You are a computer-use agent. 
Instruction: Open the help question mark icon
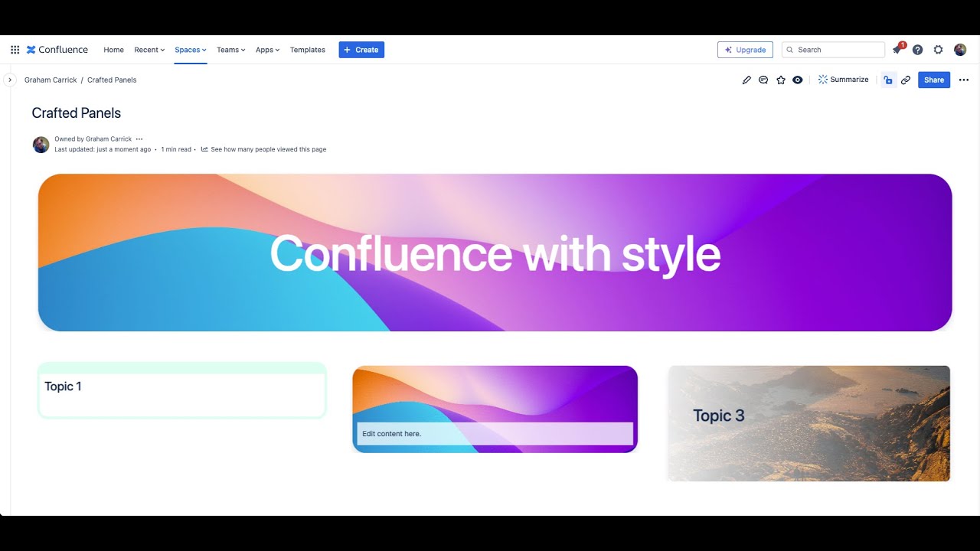[x=917, y=50]
